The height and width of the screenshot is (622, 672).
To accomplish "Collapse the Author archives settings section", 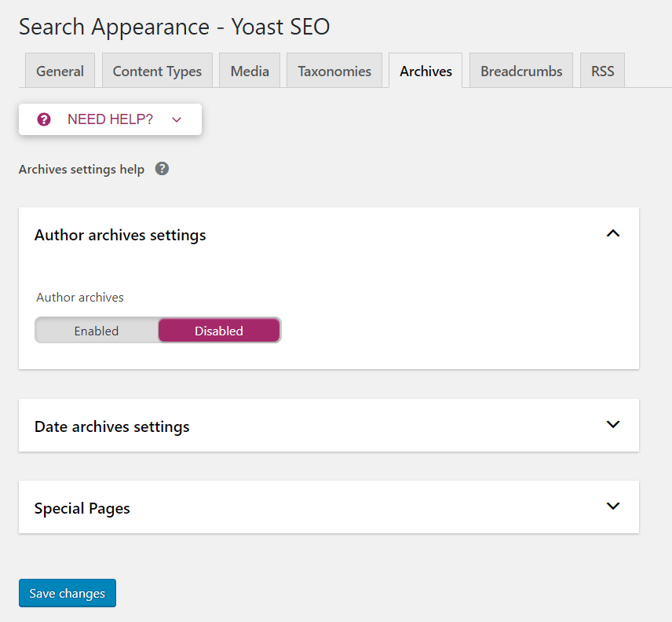I will click(613, 234).
